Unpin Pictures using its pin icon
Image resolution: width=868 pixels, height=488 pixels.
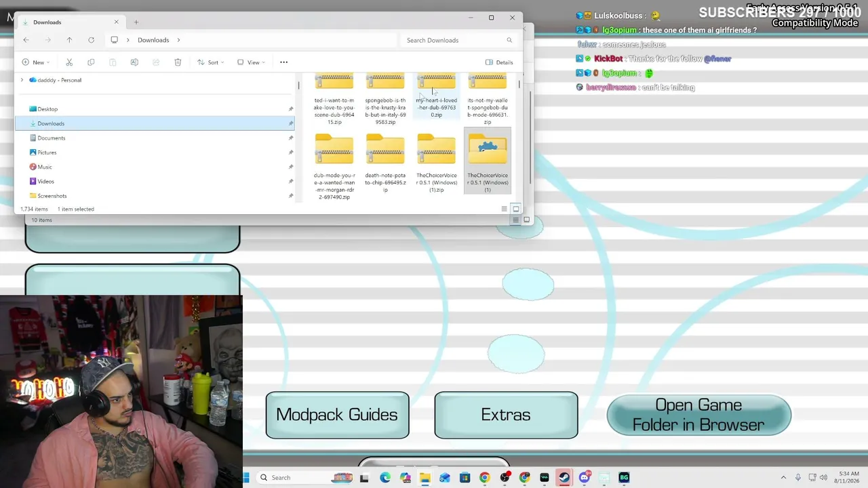(291, 152)
